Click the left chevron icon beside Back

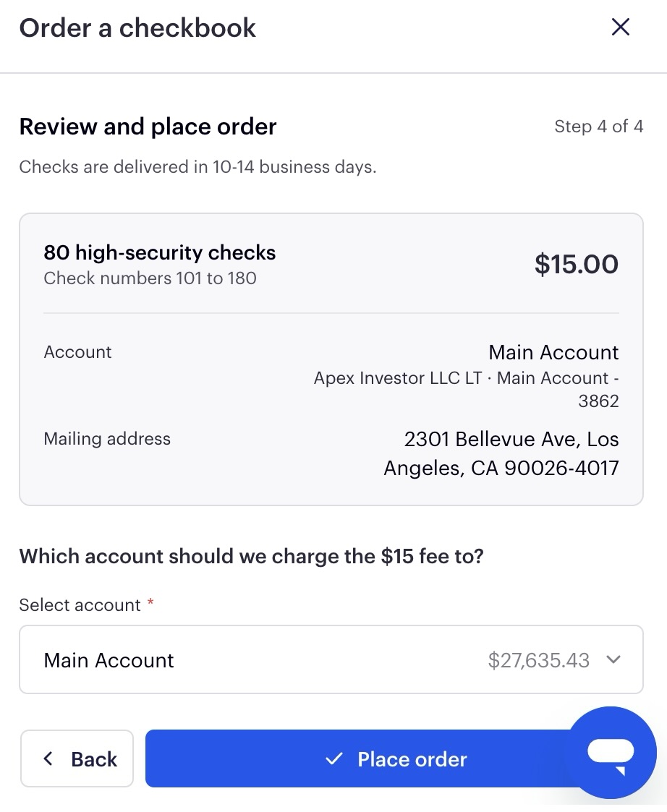click(48, 758)
